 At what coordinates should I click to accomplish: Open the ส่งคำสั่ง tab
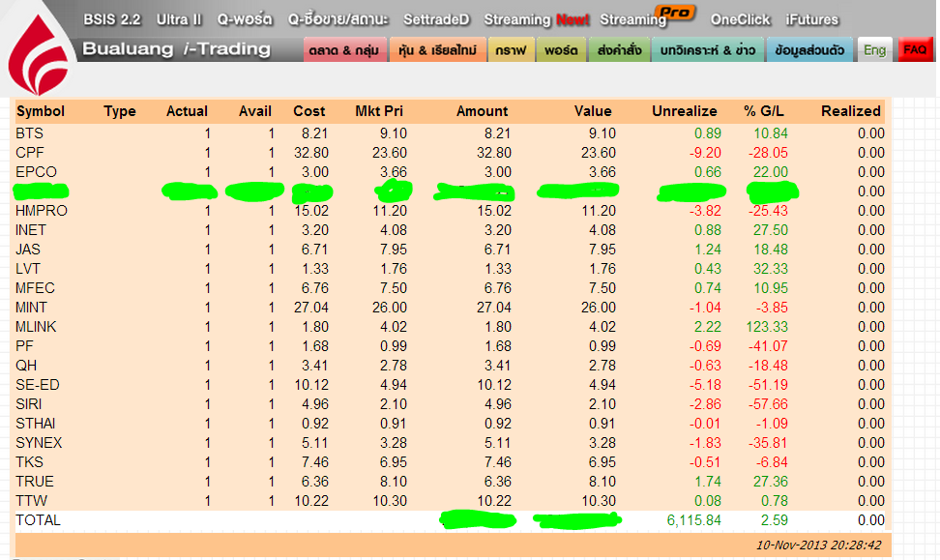coord(619,49)
